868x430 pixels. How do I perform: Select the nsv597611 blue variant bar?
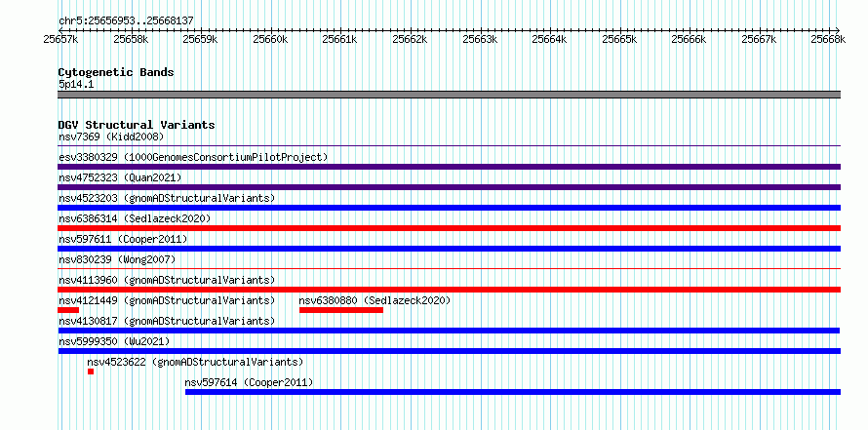tap(449, 249)
